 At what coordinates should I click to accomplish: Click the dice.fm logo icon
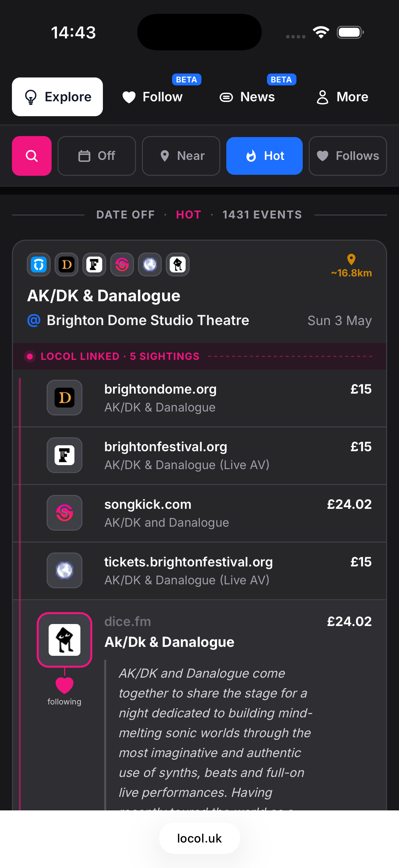pyautogui.click(x=64, y=640)
